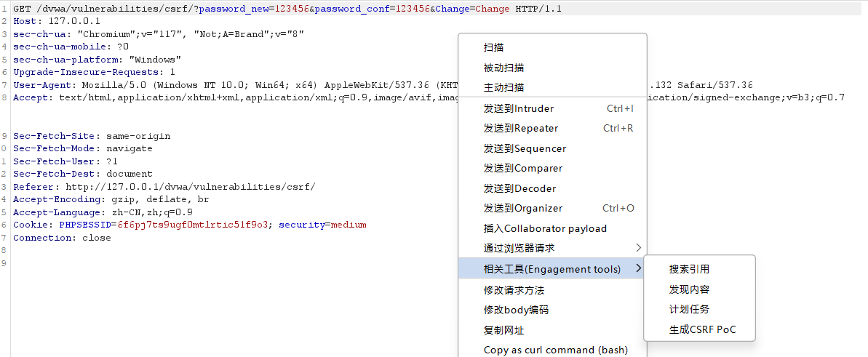This screenshot has width=868, height=357.
Task: Send the request to Sequencer
Action: [x=525, y=148]
